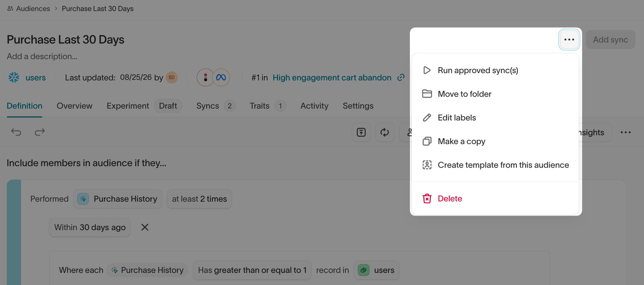Click the three-dots more actions button
The width and height of the screenshot is (644, 285).
tap(569, 40)
